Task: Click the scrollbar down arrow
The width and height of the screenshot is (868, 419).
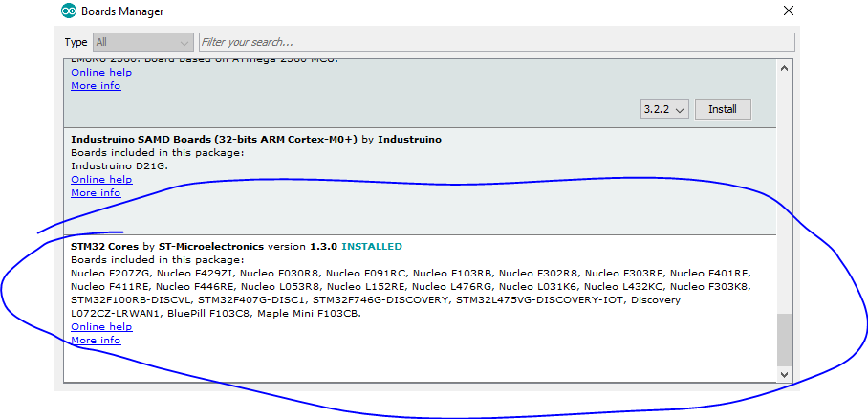Action: pyautogui.click(x=784, y=374)
